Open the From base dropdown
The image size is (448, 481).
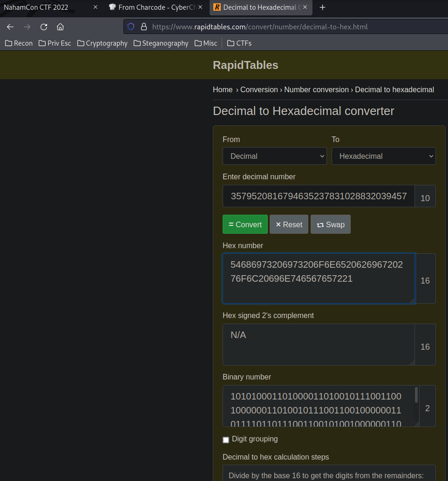(275, 156)
